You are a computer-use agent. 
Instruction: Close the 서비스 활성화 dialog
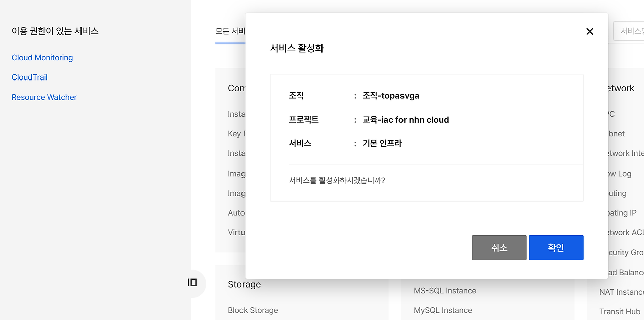coord(589,31)
